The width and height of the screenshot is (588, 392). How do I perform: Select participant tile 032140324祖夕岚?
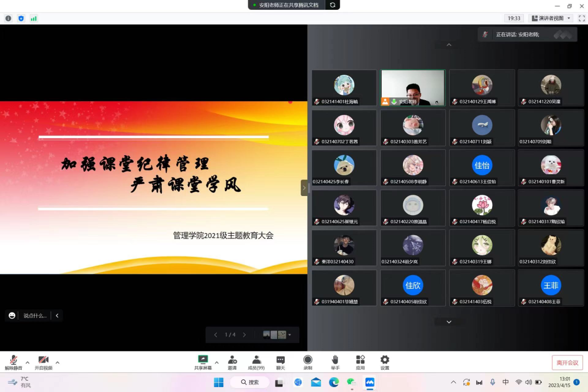413,248
